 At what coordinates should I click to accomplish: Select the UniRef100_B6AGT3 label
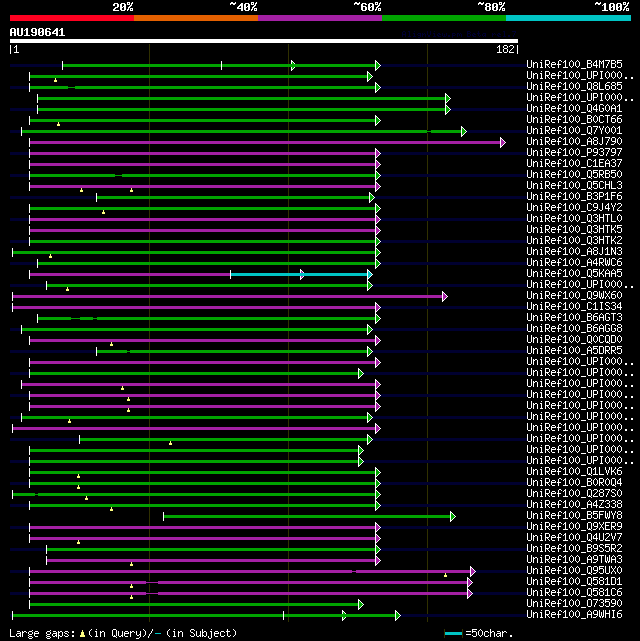pyautogui.click(x=574, y=318)
